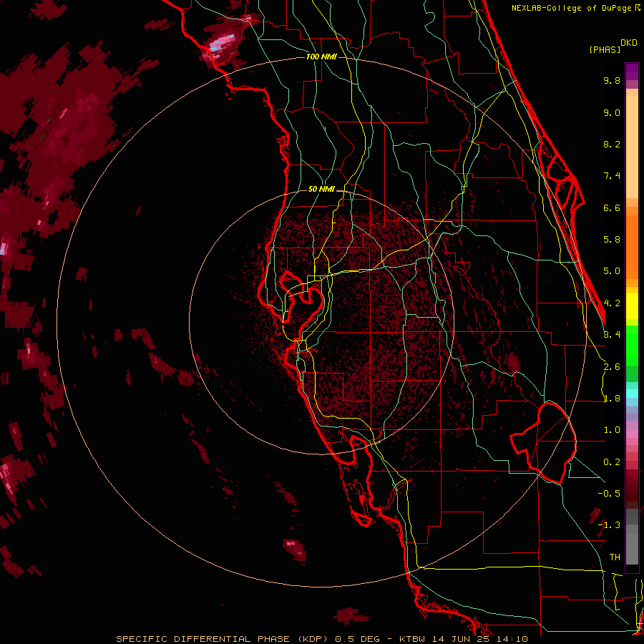Select the 9.0 value on the scale

coord(612,112)
